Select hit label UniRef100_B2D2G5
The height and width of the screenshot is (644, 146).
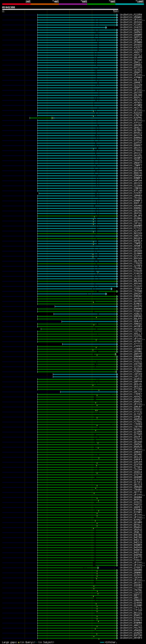(131, 113)
